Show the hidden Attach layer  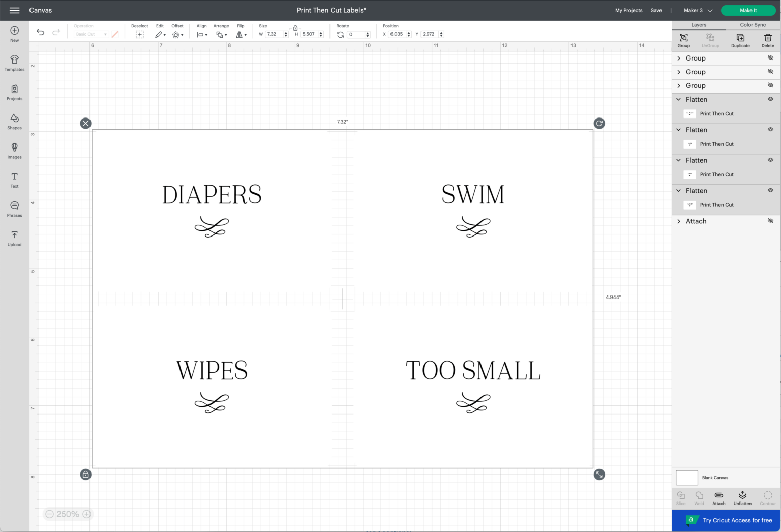tap(770, 221)
